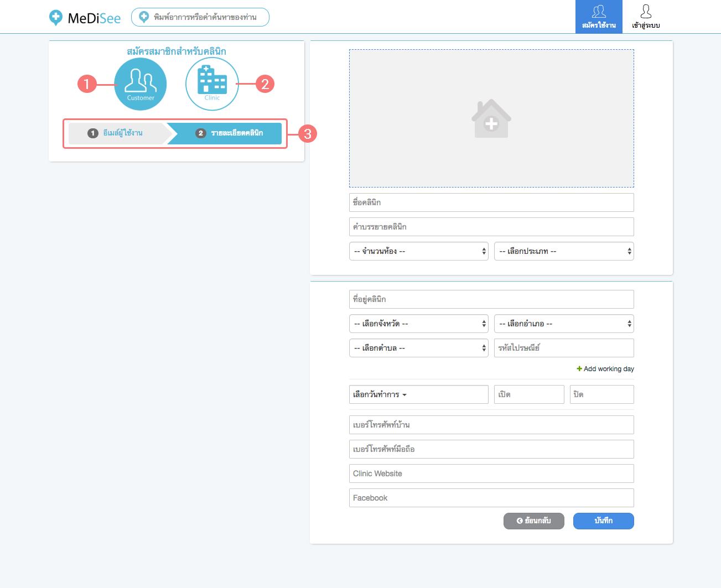721x588 pixels.
Task: Switch to step 1 อีเมล์ผู้ใช้งาน
Action: (x=117, y=133)
